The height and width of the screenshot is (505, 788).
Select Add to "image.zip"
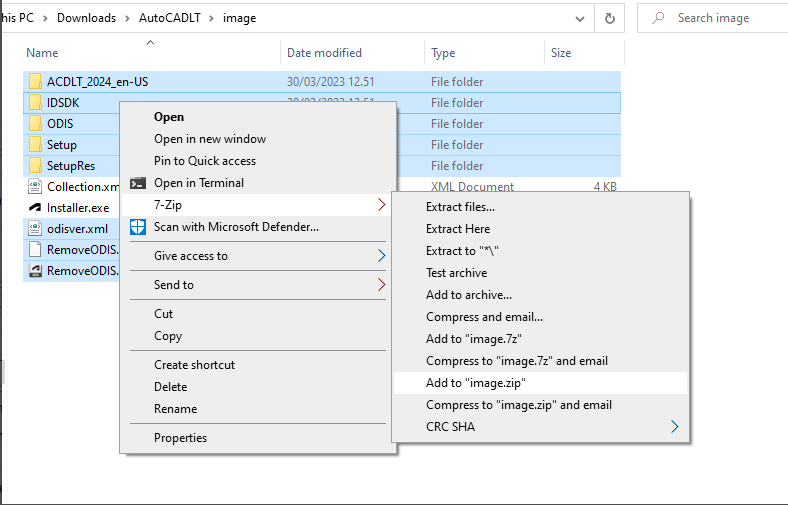tap(540, 383)
